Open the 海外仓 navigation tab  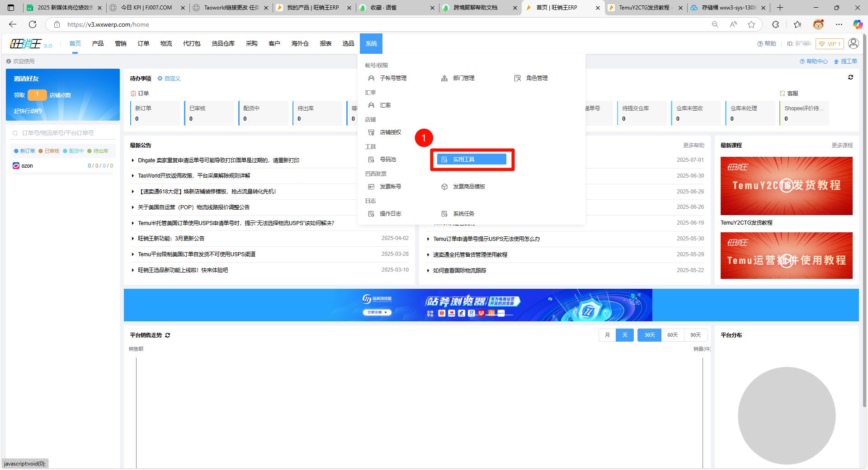pos(300,43)
